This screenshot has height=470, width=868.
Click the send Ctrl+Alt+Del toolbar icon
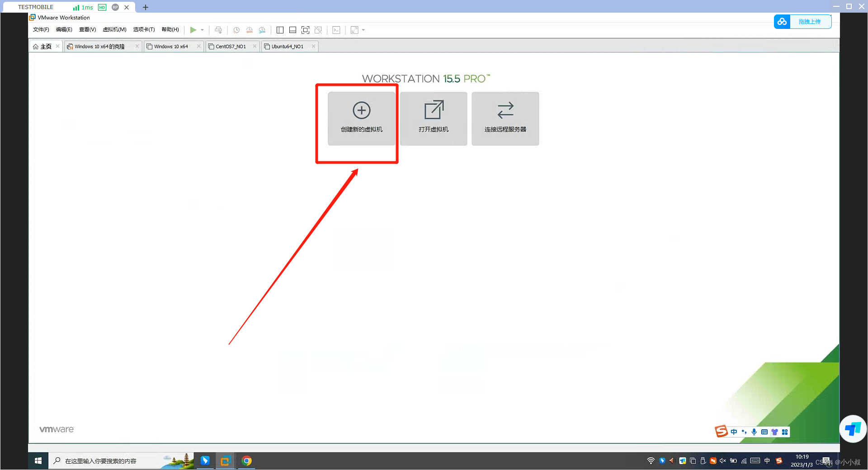point(218,30)
